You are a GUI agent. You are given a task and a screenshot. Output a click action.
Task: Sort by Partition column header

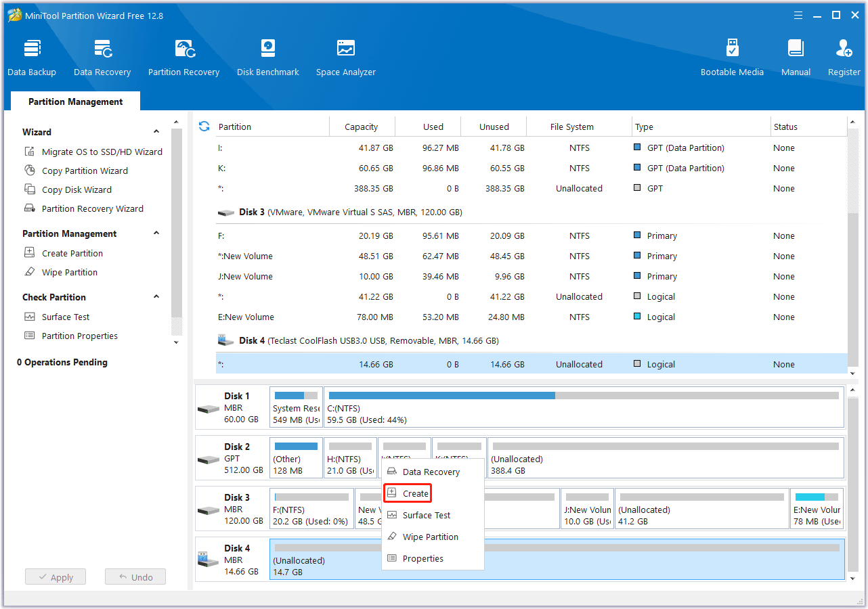coord(271,127)
